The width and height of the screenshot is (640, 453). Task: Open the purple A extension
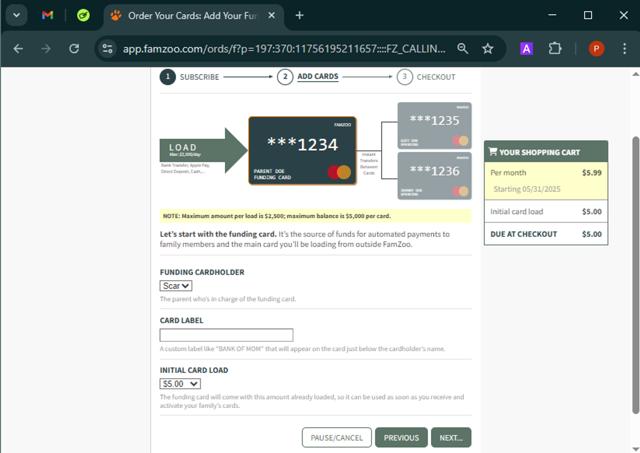coord(527,49)
